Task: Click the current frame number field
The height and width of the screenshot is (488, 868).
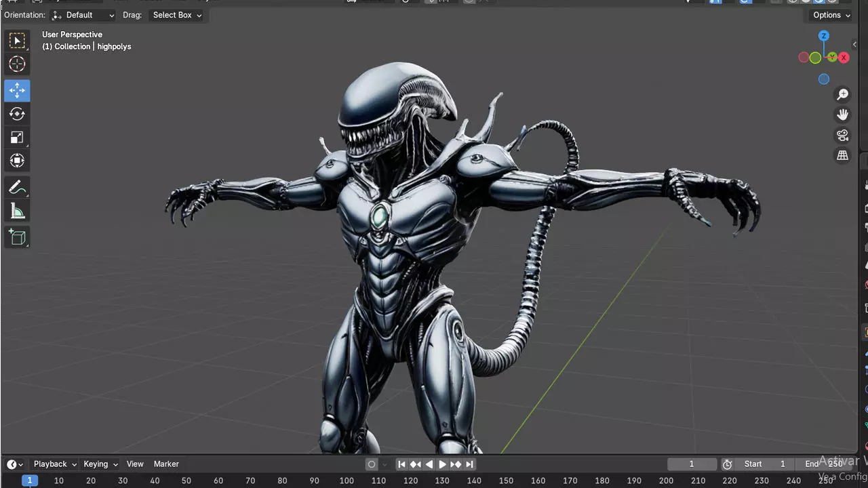Action: (692, 464)
